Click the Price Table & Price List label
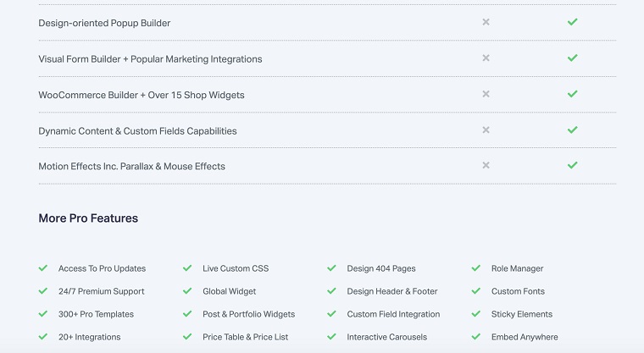Image resolution: width=644 pixels, height=353 pixels. pyautogui.click(x=245, y=337)
